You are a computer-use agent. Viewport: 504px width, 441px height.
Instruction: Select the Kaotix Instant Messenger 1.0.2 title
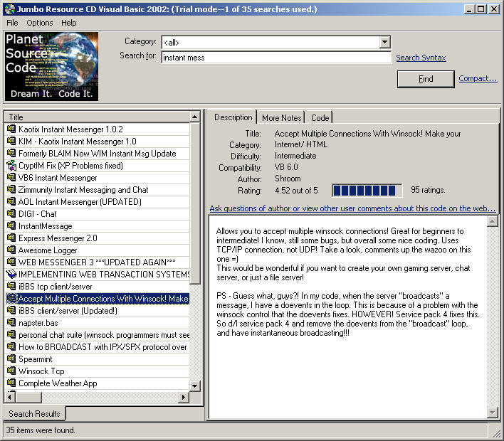(70, 129)
